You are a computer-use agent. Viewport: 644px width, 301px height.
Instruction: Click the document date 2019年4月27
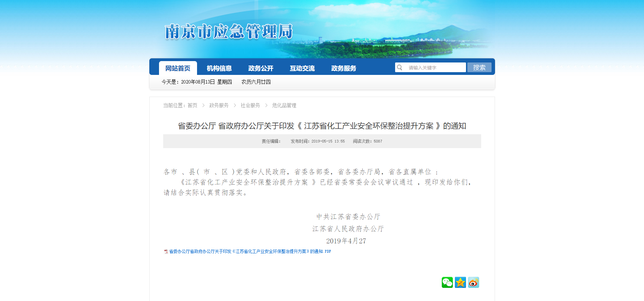[x=346, y=241]
